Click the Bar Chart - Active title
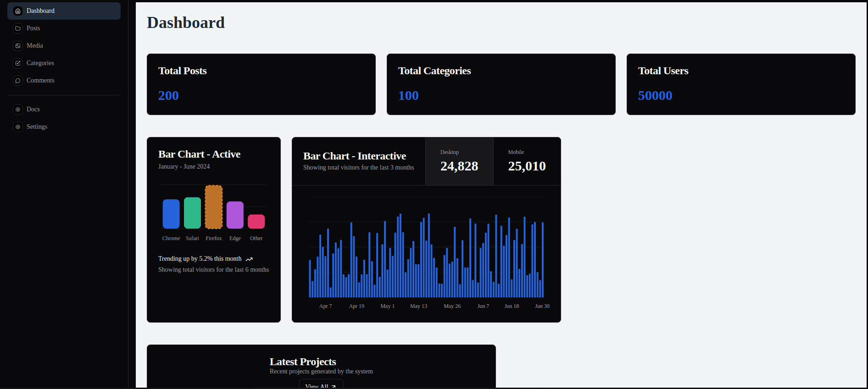The image size is (868, 389). tap(199, 154)
